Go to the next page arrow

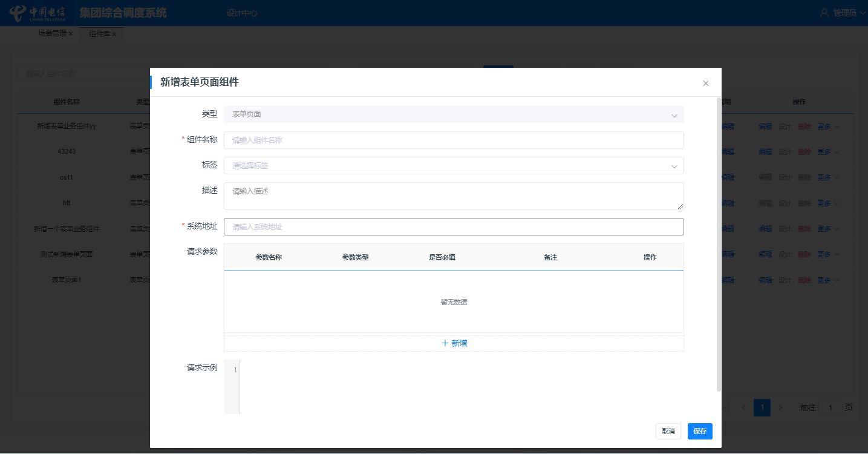[x=781, y=408]
